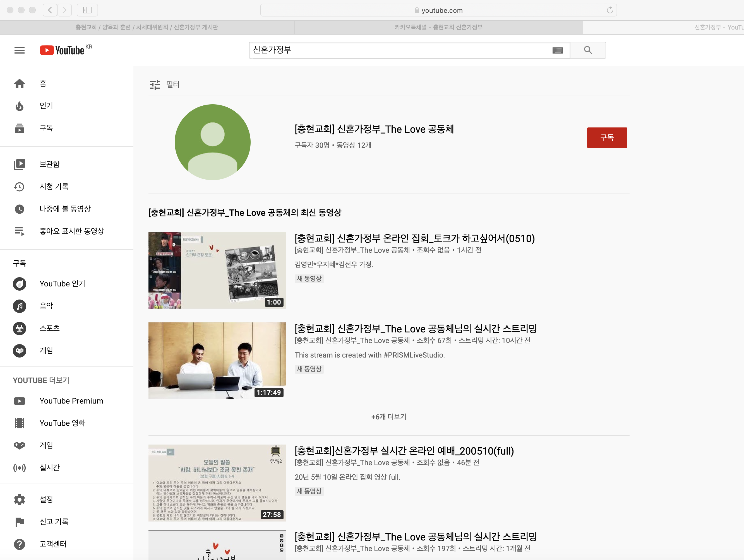
Task: Open the filter (필터) options
Action: point(165,85)
